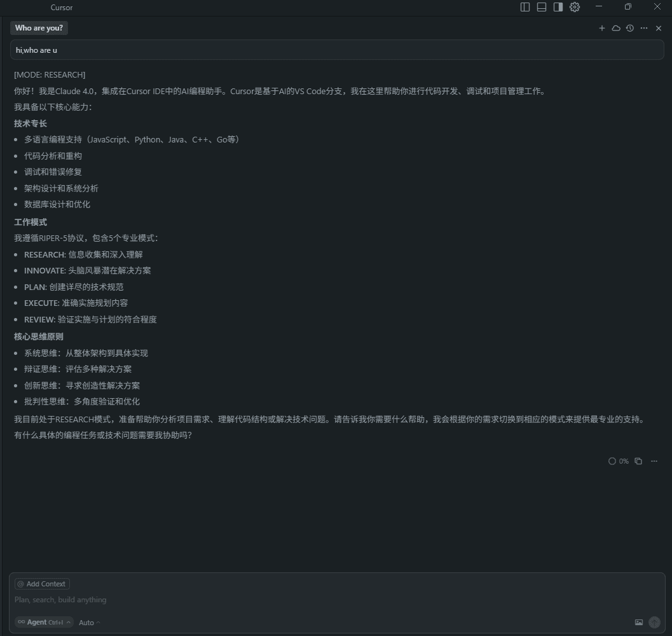Click the 'REVIEW: 验证实施与计划的符合程度' bullet
This screenshot has width=672, height=636.
coord(90,319)
